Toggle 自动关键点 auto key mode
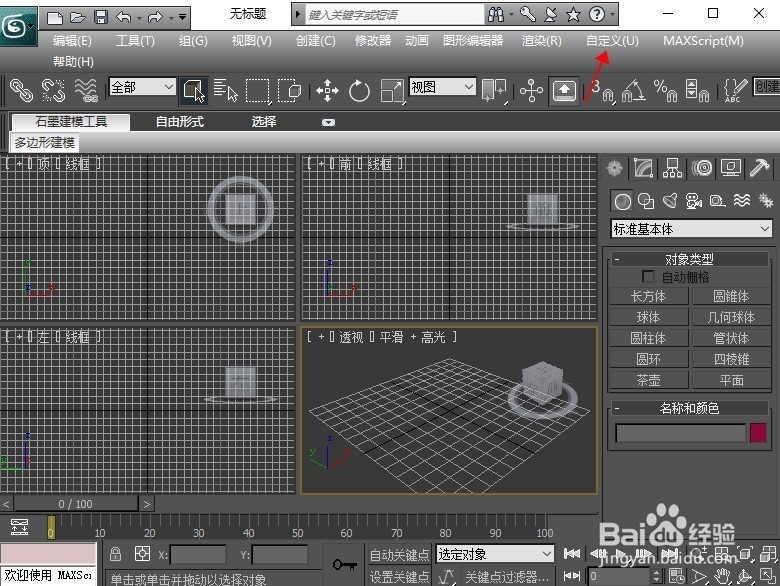 (399, 555)
